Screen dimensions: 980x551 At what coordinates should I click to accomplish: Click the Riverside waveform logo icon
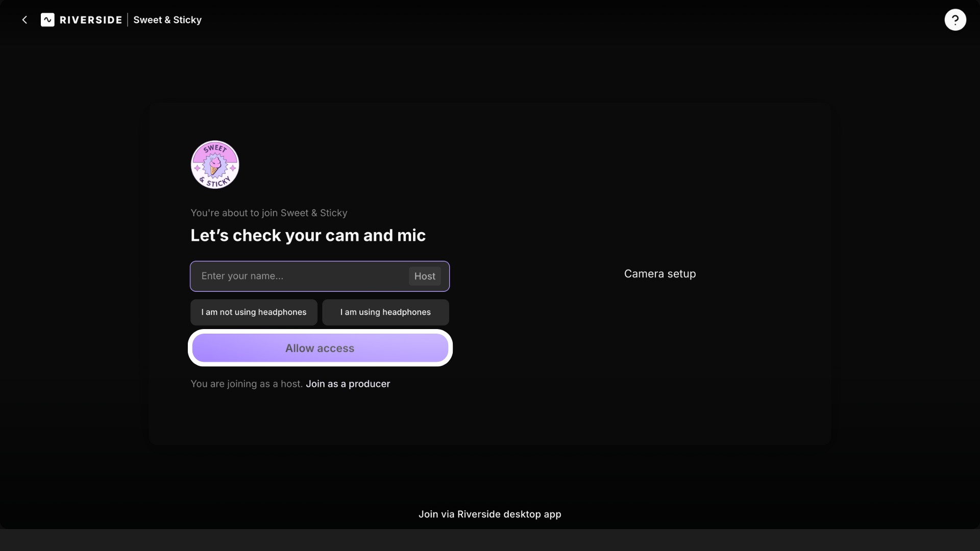[47, 20]
